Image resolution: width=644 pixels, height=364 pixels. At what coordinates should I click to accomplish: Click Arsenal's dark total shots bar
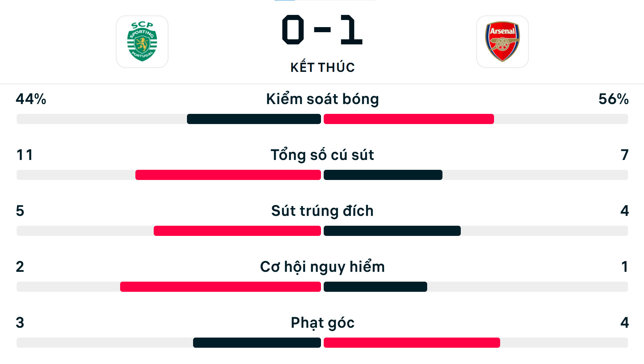(383, 175)
